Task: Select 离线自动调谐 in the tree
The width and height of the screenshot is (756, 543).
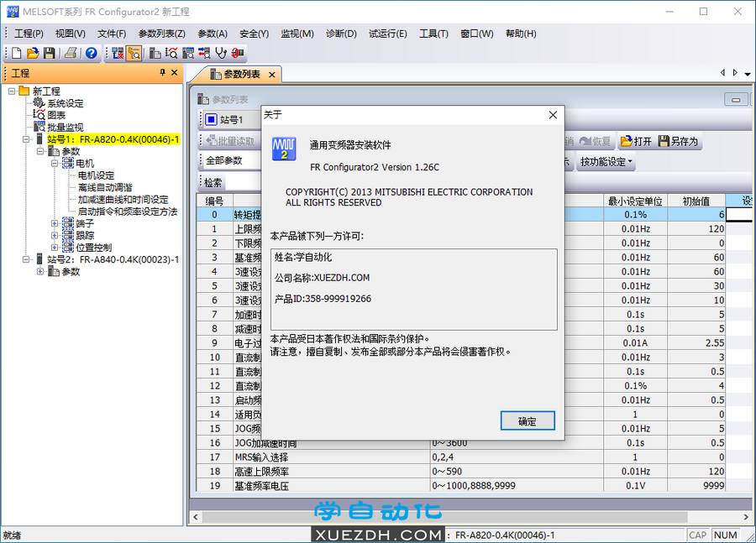Action: tap(105, 187)
